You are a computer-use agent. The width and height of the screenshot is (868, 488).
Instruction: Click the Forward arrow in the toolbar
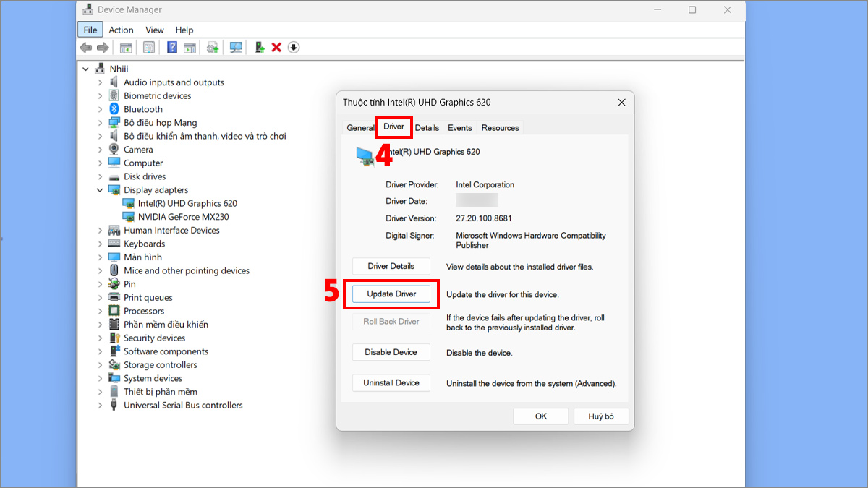coord(103,48)
